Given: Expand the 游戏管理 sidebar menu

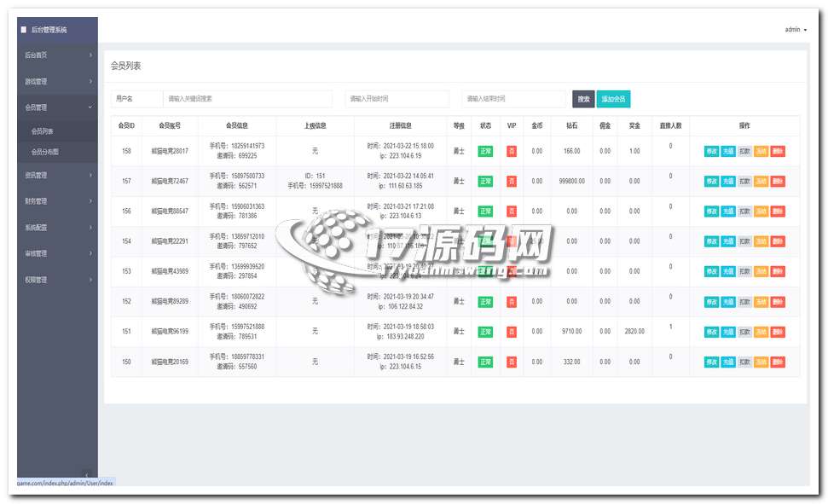Looking at the screenshot, I should pos(57,82).
